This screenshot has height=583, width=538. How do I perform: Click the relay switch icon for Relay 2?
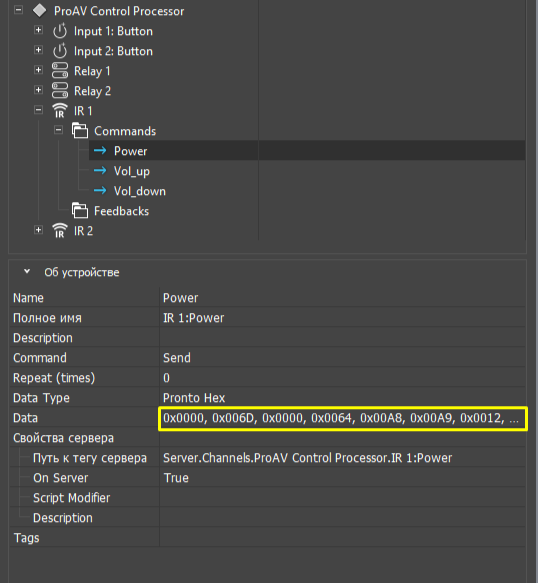pos(60,91)
